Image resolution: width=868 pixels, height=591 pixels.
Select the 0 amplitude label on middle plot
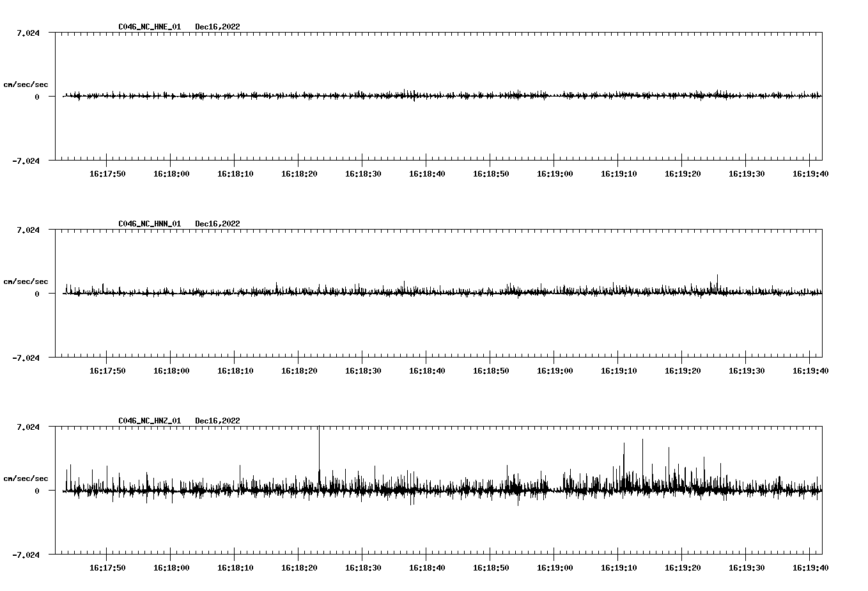(38, 294)
